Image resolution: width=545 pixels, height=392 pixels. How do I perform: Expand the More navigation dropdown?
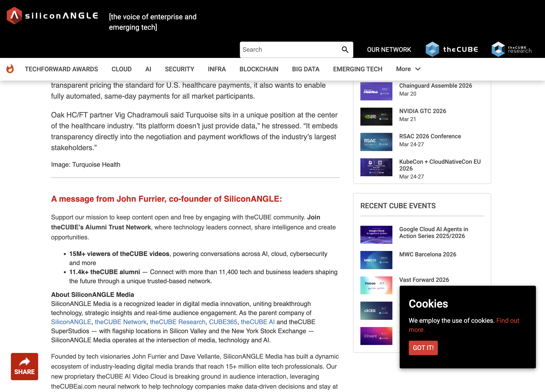tap(408, 69)
